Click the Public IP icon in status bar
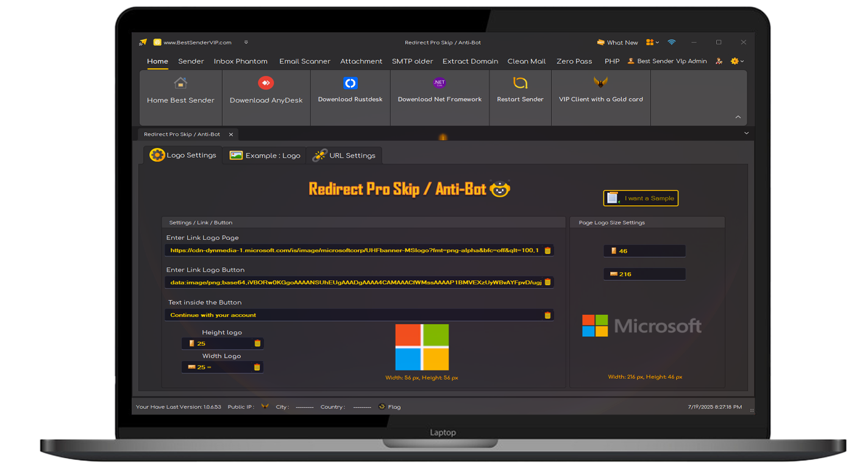The width and height of the screenshot is (868, 475). 265,406
